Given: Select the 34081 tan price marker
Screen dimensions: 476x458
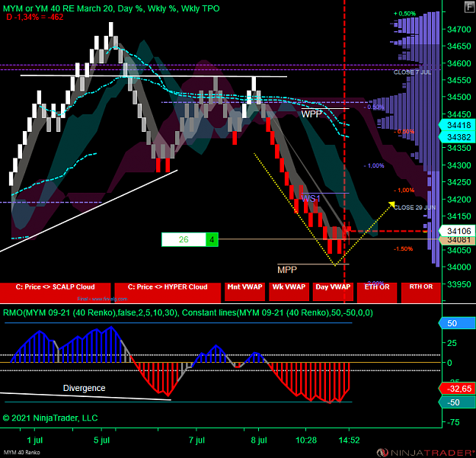Looking at the screenshot, I should point(457,240).
